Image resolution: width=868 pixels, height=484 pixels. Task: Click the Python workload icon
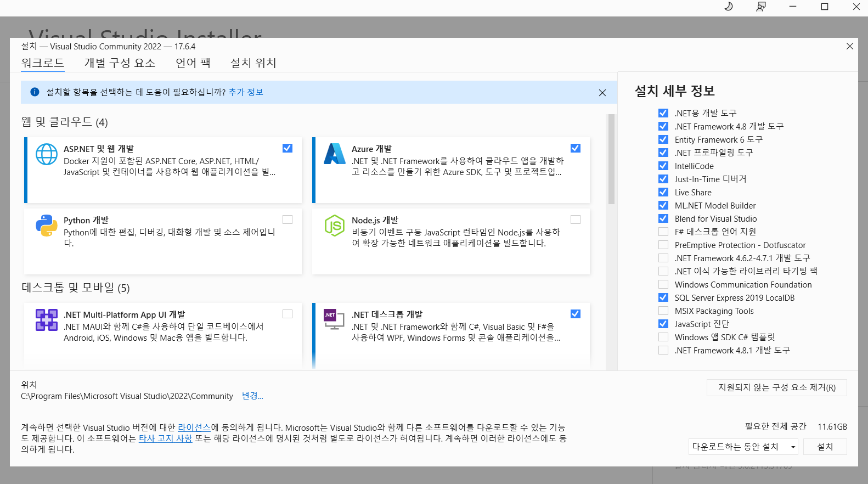coord(47,226)
